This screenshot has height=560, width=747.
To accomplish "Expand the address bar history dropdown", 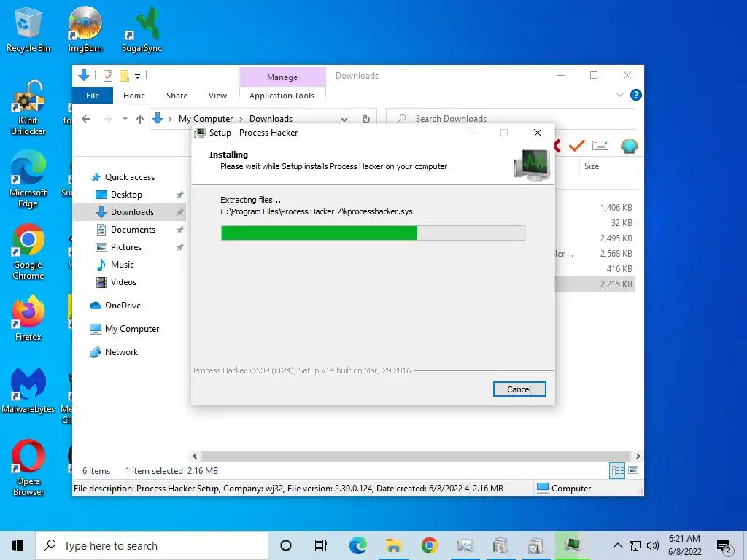I will [344, 119].
